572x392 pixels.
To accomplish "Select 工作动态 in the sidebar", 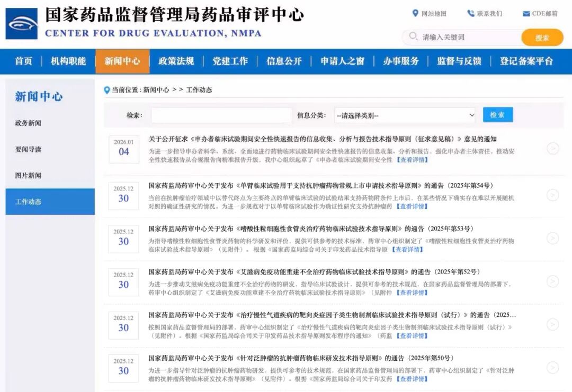I will (50, 202).
